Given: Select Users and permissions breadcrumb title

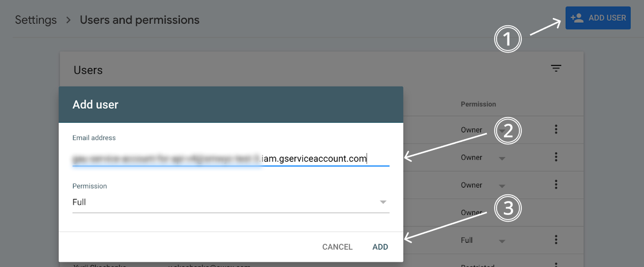Looking at the screenshot, I should click(x=140, y=20).
